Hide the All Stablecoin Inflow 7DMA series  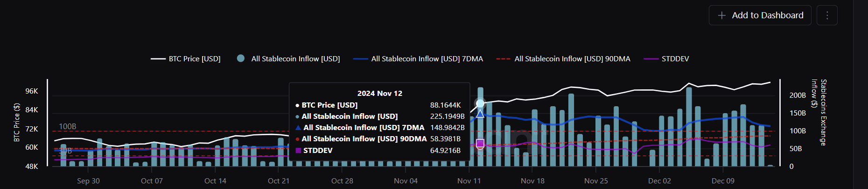(427, 59)
